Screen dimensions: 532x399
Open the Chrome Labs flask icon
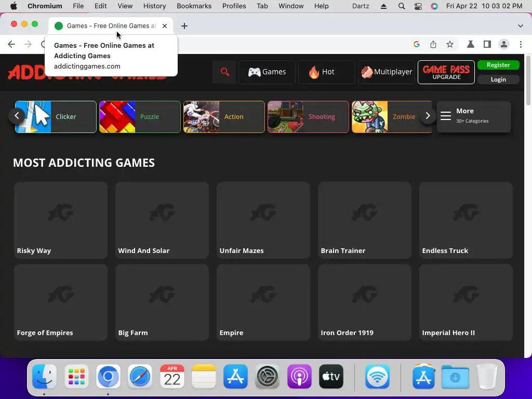click(470, 44)
